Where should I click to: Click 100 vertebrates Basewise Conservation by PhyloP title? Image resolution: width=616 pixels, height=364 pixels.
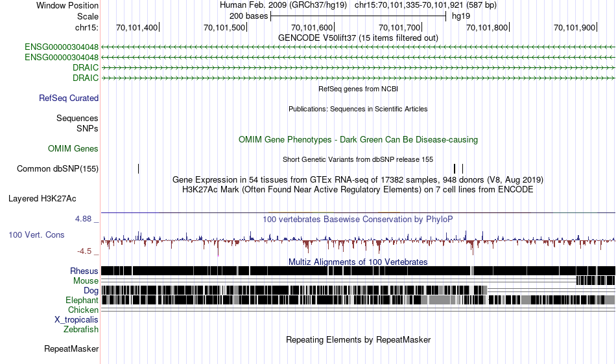click(x=358, y=220)
